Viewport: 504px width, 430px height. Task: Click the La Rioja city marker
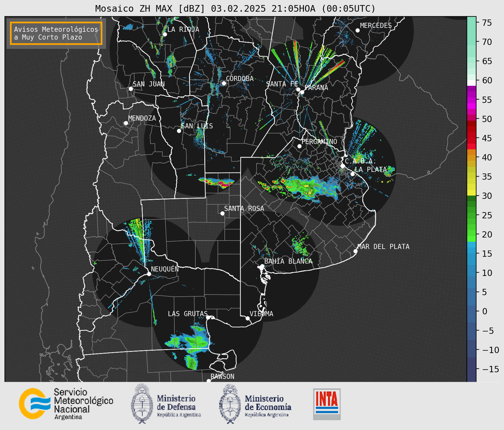165,34
